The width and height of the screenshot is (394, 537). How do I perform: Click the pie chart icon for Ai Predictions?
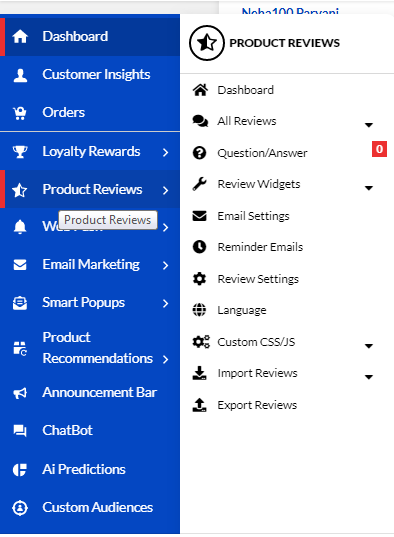[x=20, y=470]
